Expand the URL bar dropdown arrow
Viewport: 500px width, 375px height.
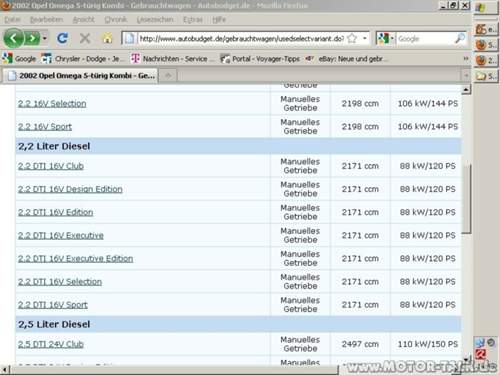(365, 39)
